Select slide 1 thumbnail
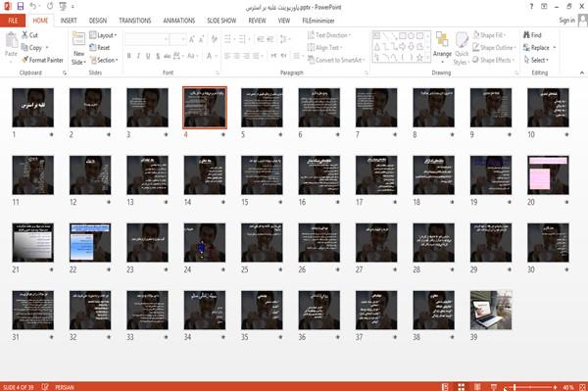Screen dimensions: 588x391 point(33,108)
